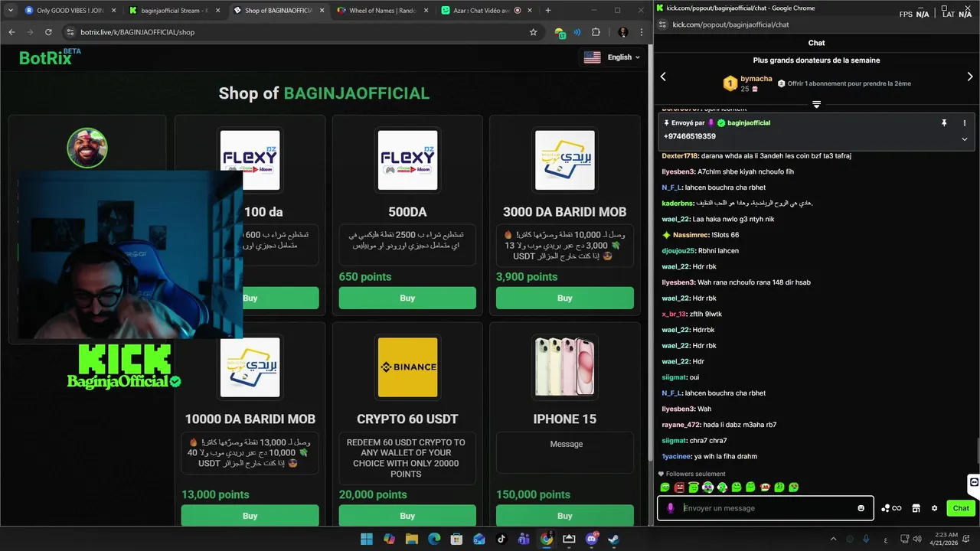Click username rayane_472 in chat
This screenshot has width=980, height=551.
[681, 425]
